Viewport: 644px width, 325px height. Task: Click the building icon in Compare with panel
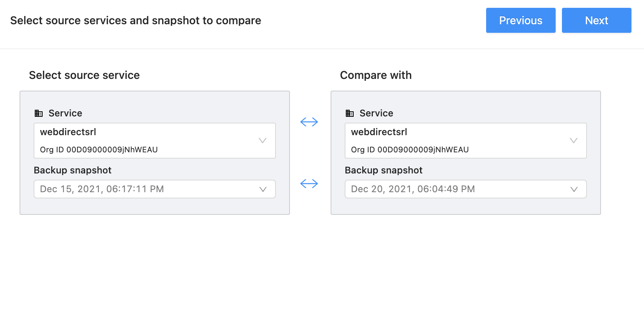pyautogui.click(x=350, y=113)
